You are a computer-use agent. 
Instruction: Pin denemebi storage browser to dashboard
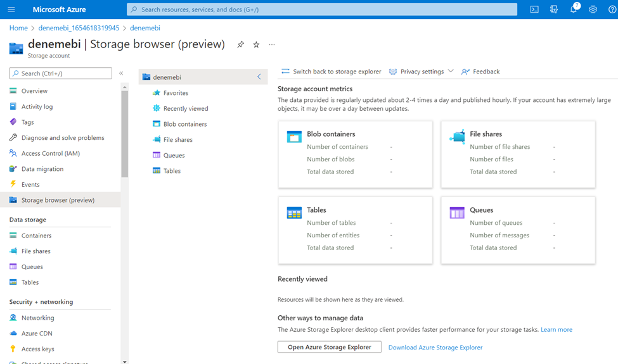(x=240, y=45)
